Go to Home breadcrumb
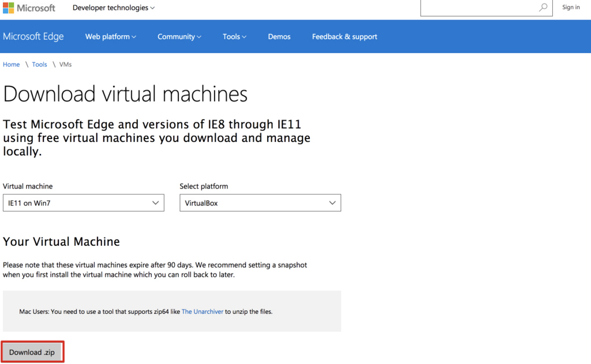 click(x=12, y=65)
